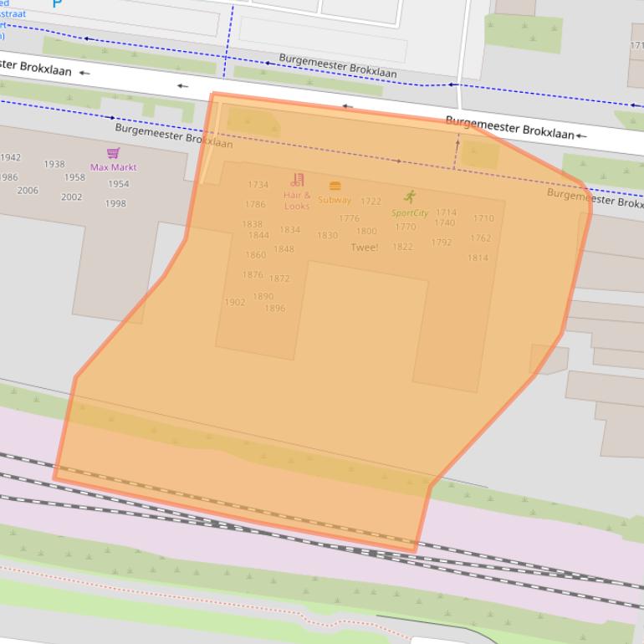Select the SportCity running figure icon
This screenshot has height=644, width=644.
click(x=410, y=197)
